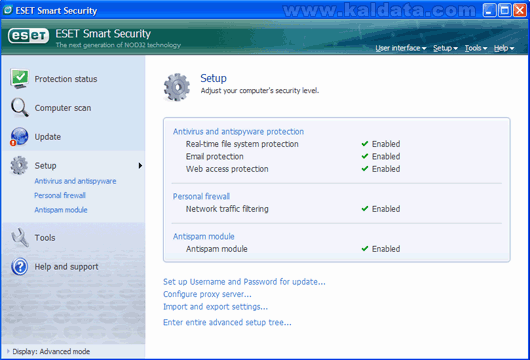Click green checkmark next to Real-time file system protection
This screenshot has height=360, width=530.
pyautogui.click(x=365, y=144)
